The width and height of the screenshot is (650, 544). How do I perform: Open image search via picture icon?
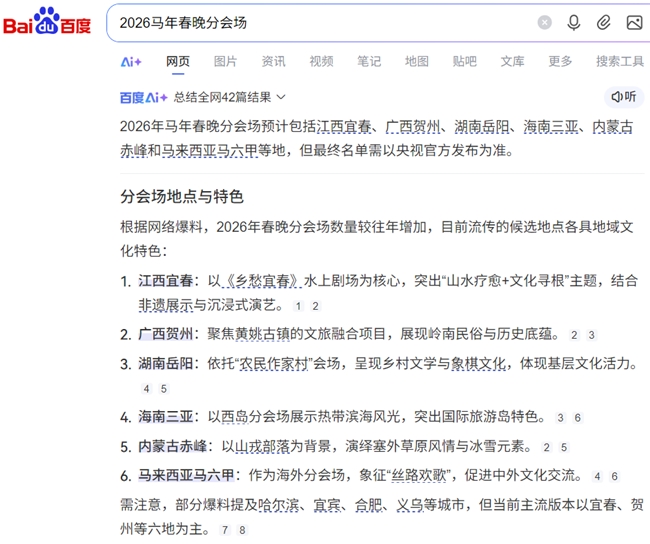click(634, 22)
